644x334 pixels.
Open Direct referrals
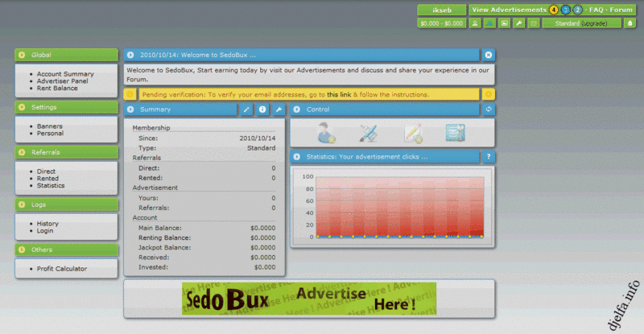coord(46,171)
